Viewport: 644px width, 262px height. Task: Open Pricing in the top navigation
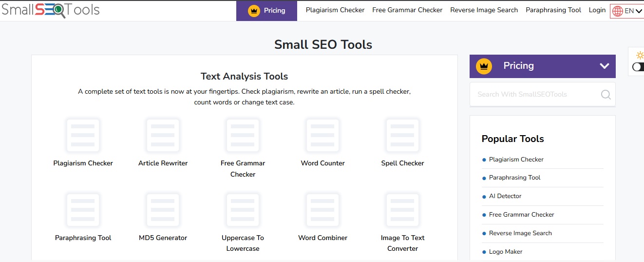(266, 10)
